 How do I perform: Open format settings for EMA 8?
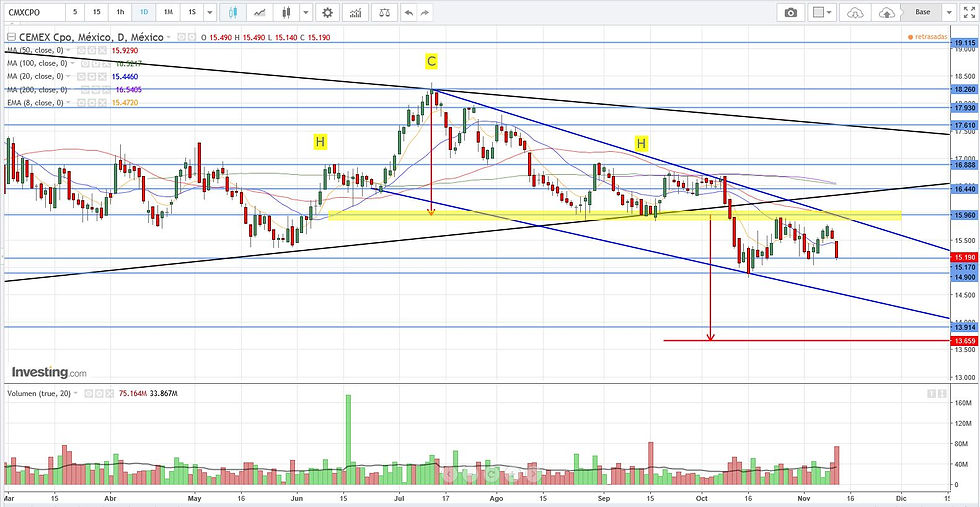click(92, 103)
